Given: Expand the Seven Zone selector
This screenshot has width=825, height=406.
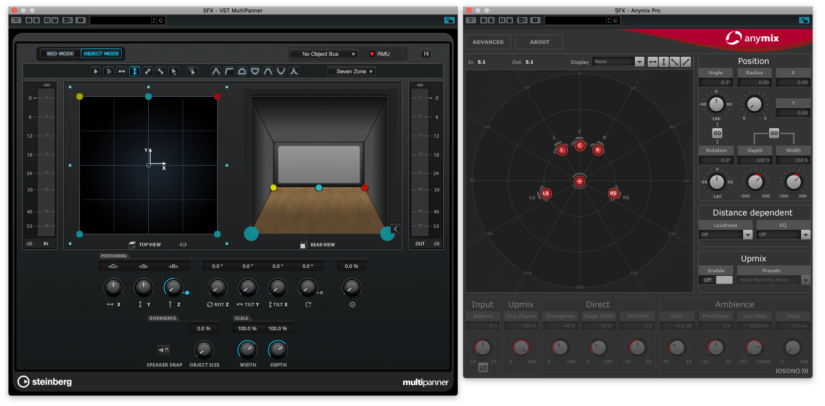Looking at the screenshot, I should 352,72.
